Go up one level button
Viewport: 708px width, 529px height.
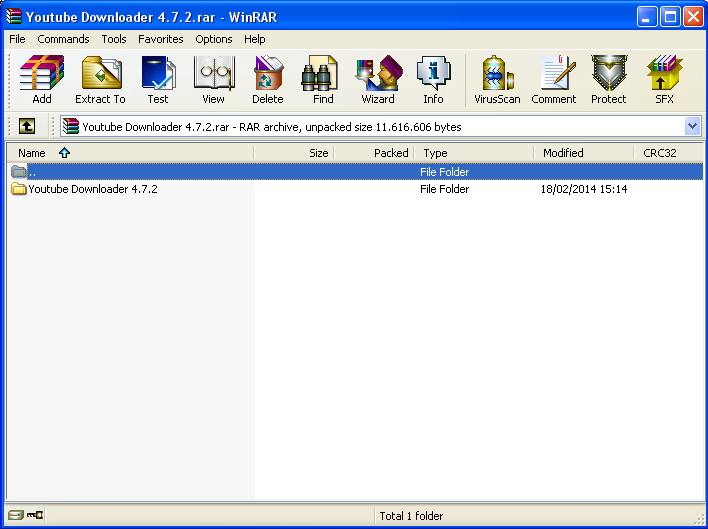pyautogui.click(x=27, y=126)
